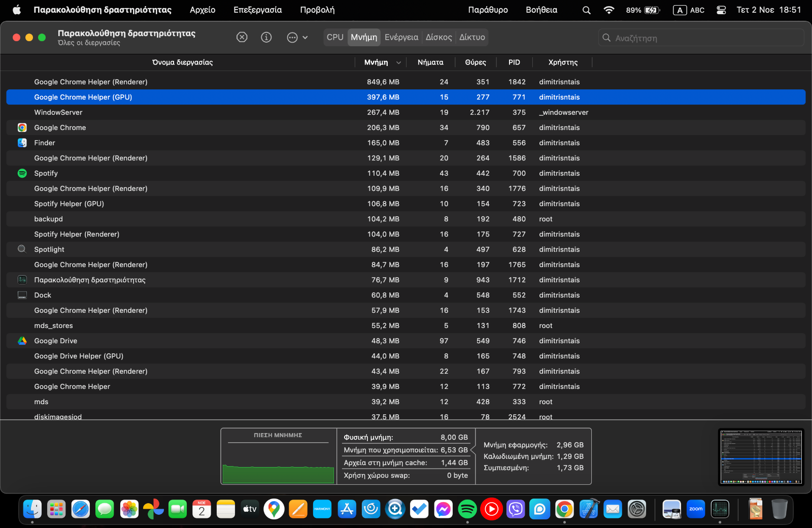Open Messenger from the Dock

click(x=444, y=509)
